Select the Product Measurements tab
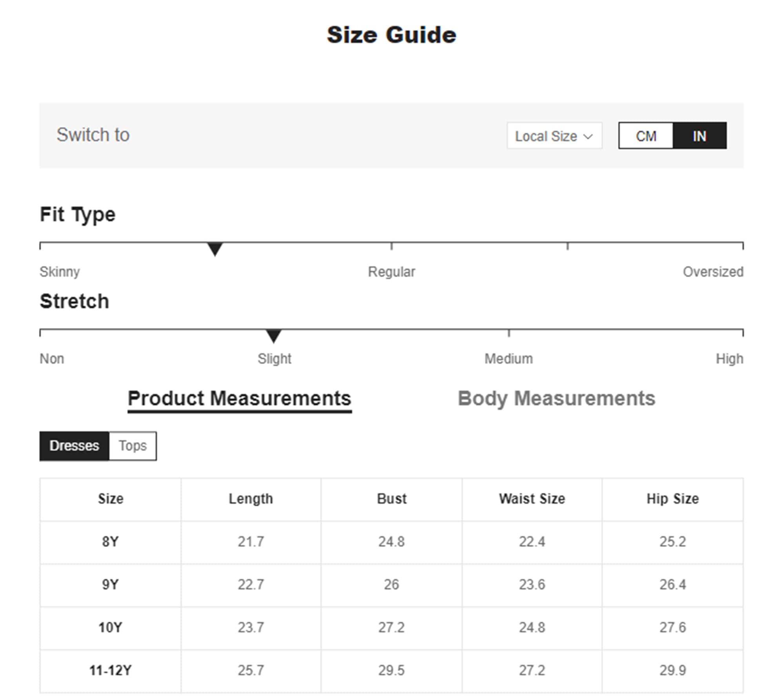Viewport: 772px width, 700px height. (x=239, y=398)
